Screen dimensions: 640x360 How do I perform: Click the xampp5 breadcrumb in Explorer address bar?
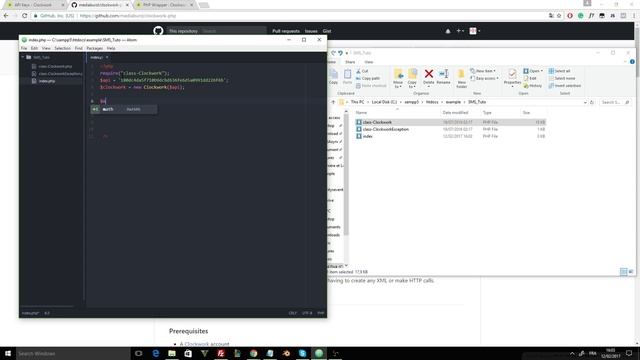[411, 102]
